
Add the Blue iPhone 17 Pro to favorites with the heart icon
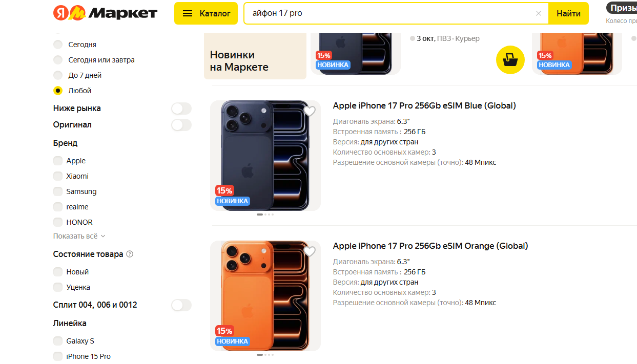pos(309,111)
